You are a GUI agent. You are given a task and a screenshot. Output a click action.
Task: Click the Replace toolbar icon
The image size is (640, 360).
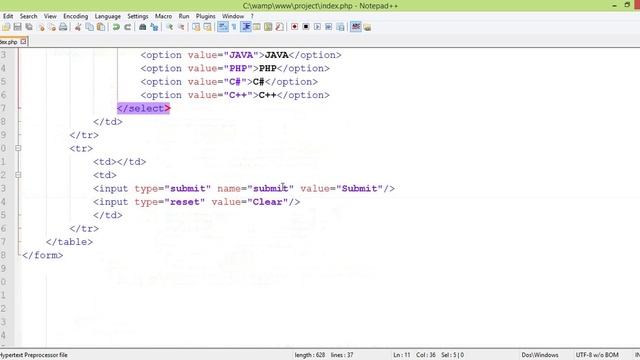click(x=154, y=27)
